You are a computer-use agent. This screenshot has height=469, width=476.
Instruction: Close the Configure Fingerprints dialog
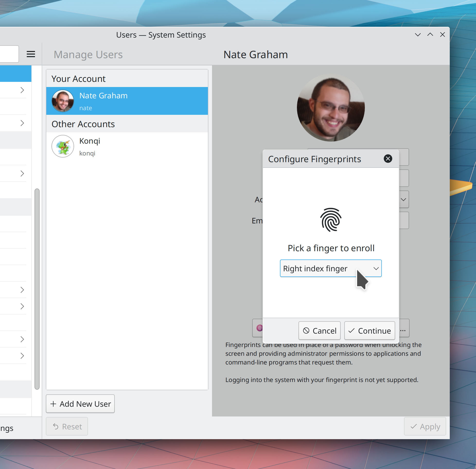tap(388, 159)
